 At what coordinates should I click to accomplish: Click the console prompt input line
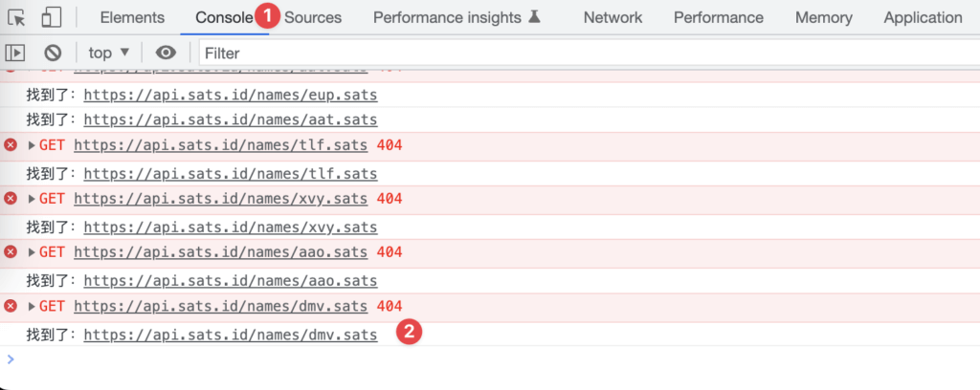click(x=494, y=359)
